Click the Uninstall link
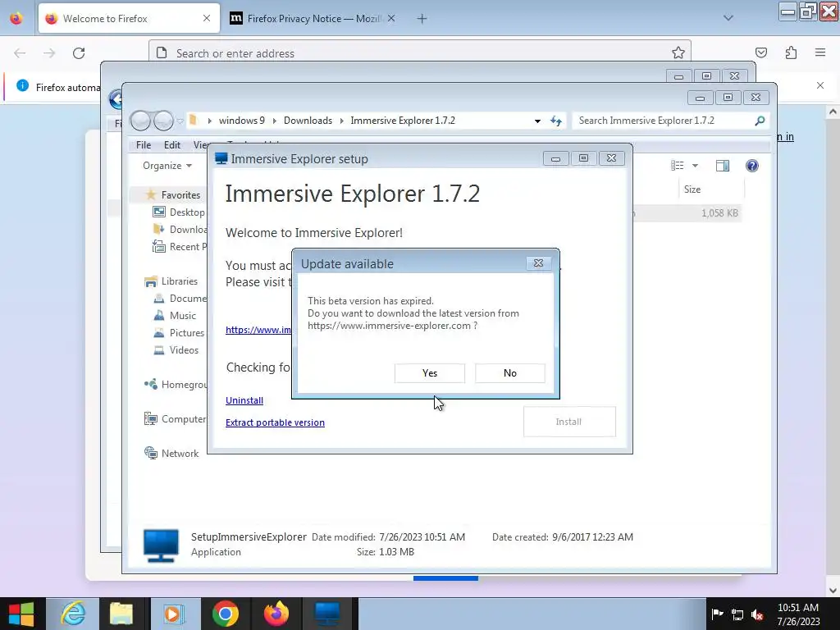 [244, 400]
